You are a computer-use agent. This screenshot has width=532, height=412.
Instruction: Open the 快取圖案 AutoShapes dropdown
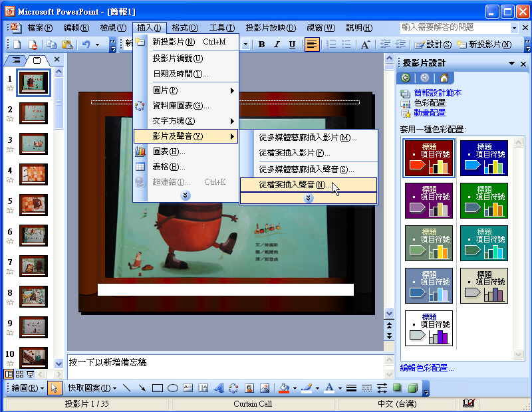tap(92, 387)
